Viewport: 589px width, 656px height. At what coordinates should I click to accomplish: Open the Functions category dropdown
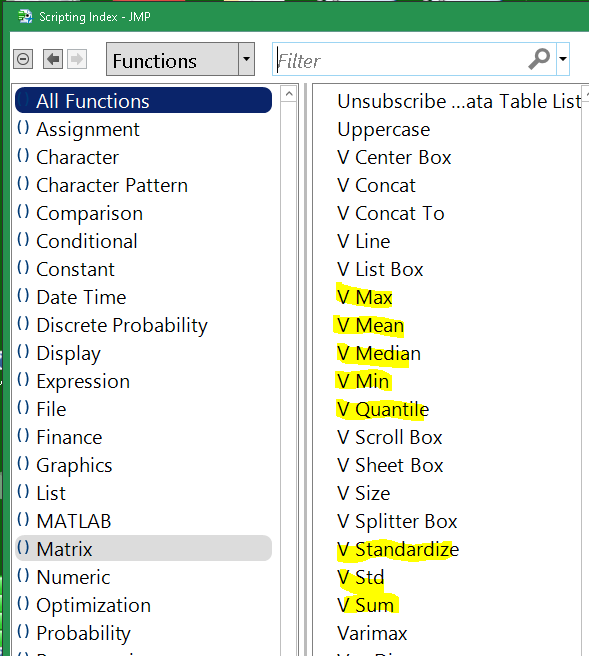(x=180, y=59)
